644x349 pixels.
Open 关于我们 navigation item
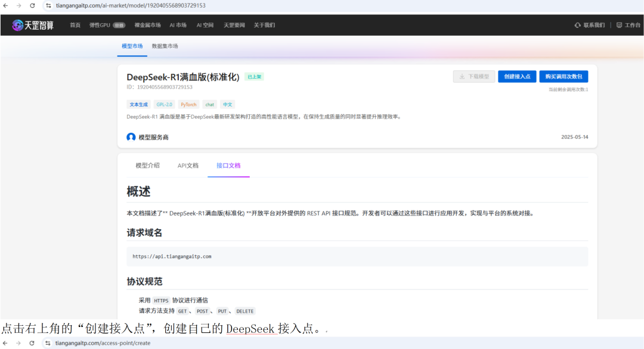(264, 26)
